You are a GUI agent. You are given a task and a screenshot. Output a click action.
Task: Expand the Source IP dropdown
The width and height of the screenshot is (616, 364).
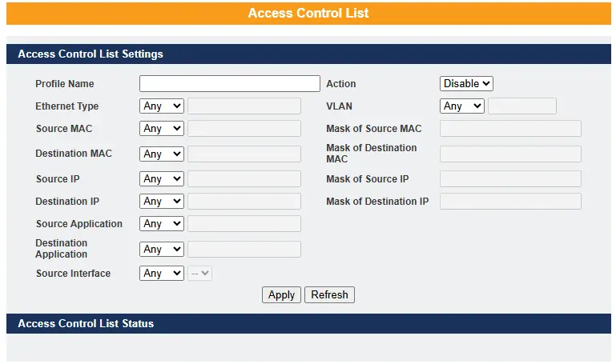pos(162,179)
